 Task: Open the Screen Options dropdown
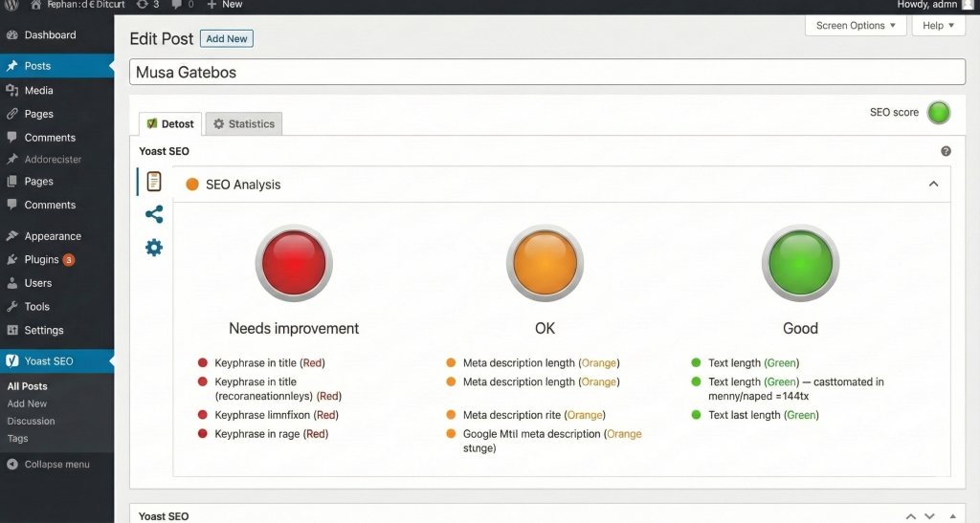click(x=856, y=26)
